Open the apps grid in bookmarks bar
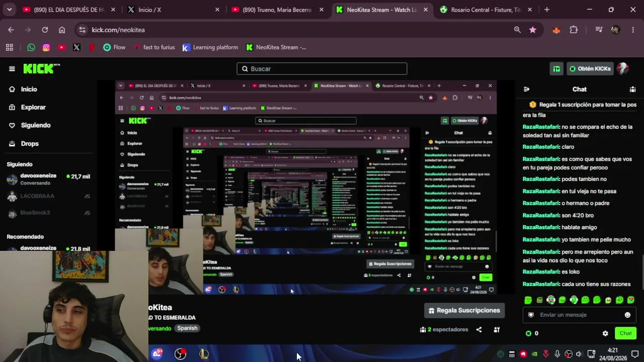This screenshot has width=644, height=362. tap(9, 47)
